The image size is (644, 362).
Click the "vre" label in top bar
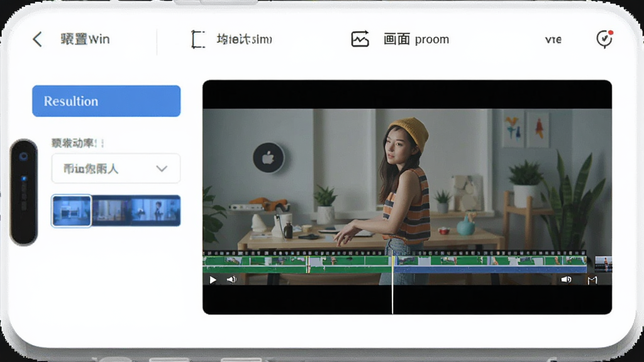[x=553, y=40]
